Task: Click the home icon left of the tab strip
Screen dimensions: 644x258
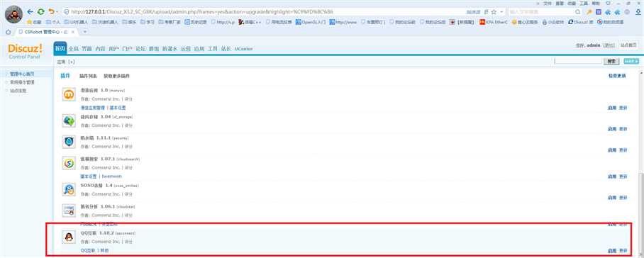Action: pyautogui.click(x=9, y=32)
